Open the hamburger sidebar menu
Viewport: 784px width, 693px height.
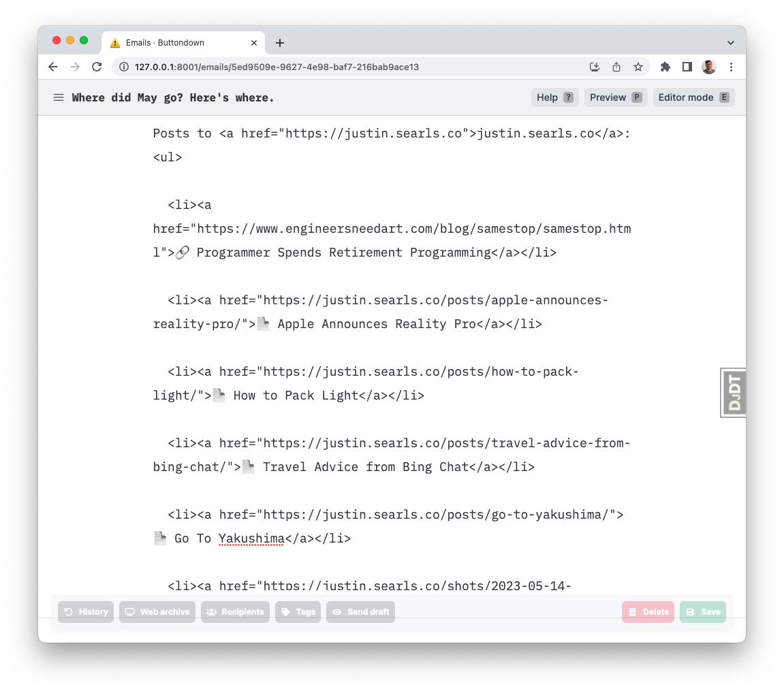click(59, 97)
